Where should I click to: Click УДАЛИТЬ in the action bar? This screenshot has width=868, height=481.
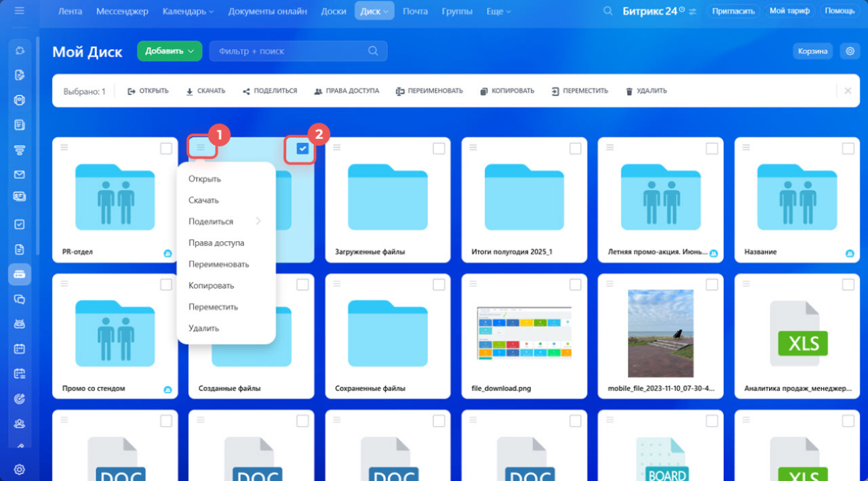[x=646, y=91]
